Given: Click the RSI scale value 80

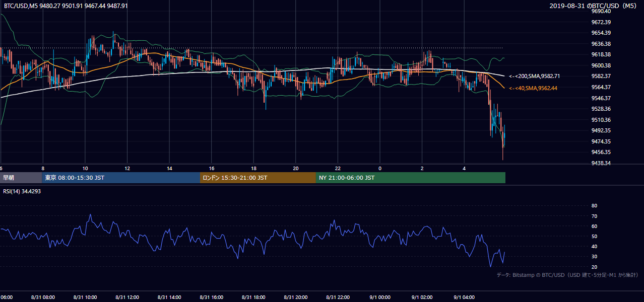Looking at the screenshot, I should click(x=594, y=206).
